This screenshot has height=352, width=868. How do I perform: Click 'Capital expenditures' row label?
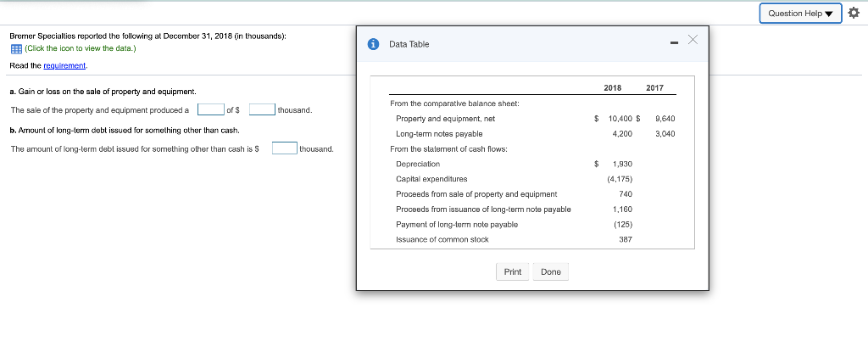[431, 179]
